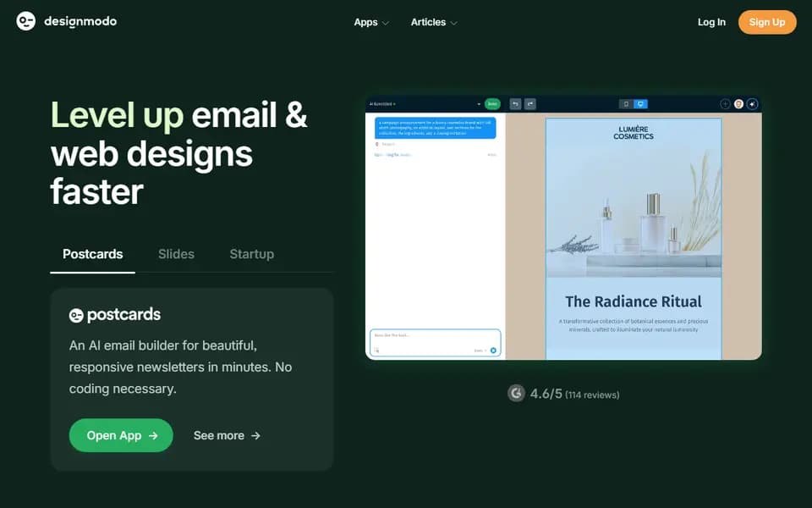Click the plus circle icon in the preview
This screenshot has width=812, height=508.
[725, 104]
